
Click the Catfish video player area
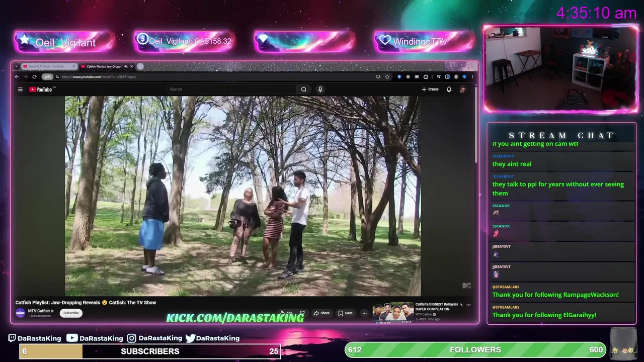click(x=243, y=196)
